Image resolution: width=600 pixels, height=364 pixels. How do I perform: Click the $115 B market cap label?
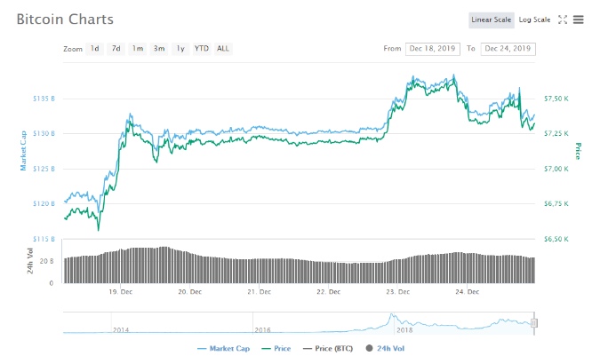44,239
